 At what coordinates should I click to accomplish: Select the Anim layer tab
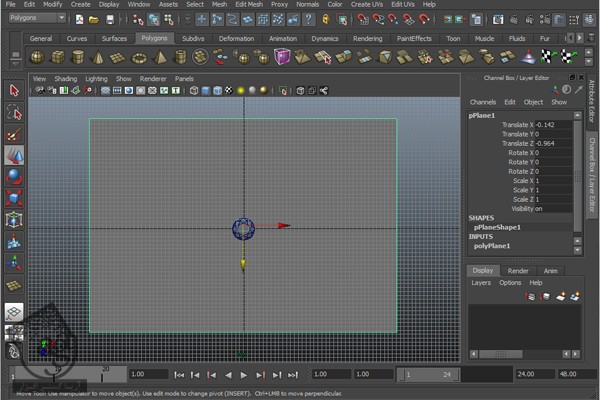pyautogui.click(x=550, y=270)
